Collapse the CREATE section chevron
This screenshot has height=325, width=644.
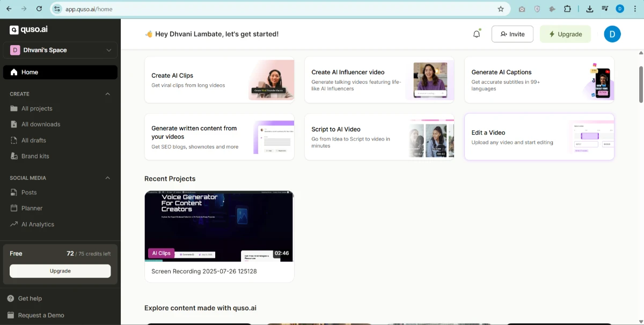[108, 94]
